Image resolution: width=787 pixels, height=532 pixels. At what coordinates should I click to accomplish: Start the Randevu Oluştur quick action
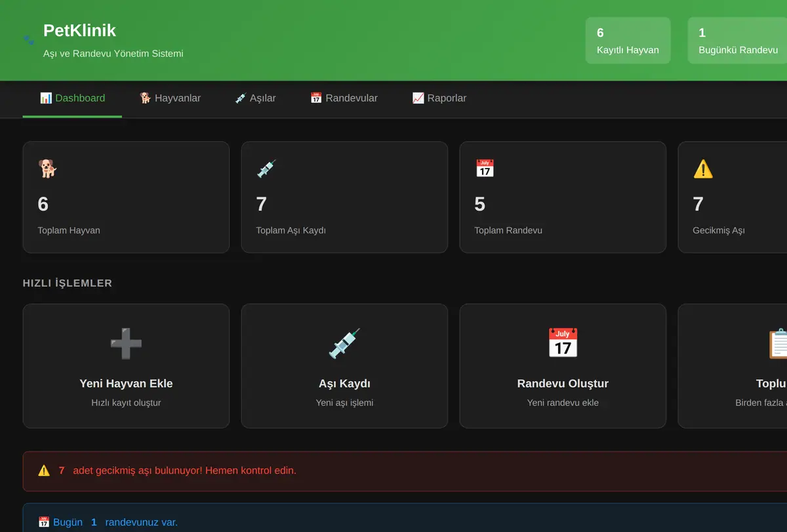[563, 366]
